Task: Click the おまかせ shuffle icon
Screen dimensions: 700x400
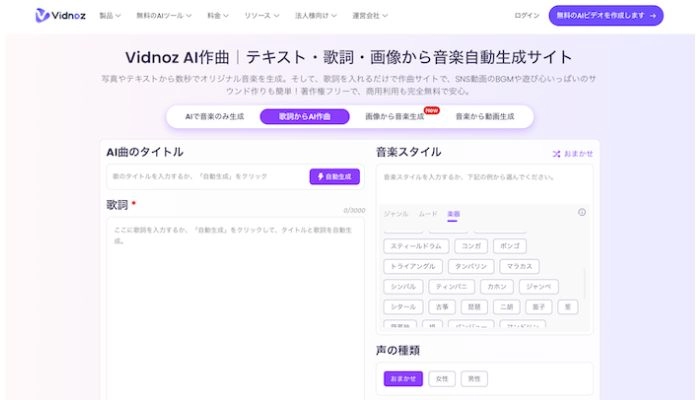Action: 556,154
